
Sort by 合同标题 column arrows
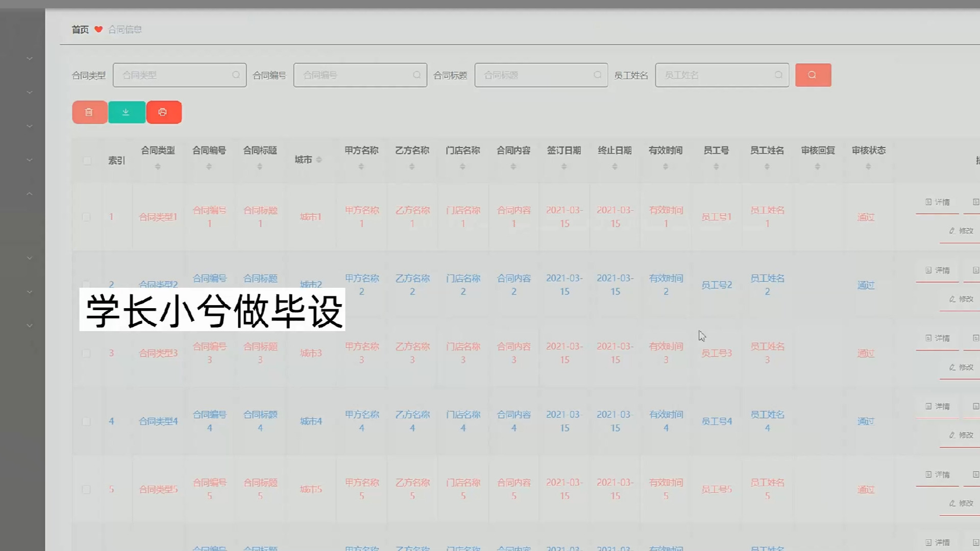259,166
